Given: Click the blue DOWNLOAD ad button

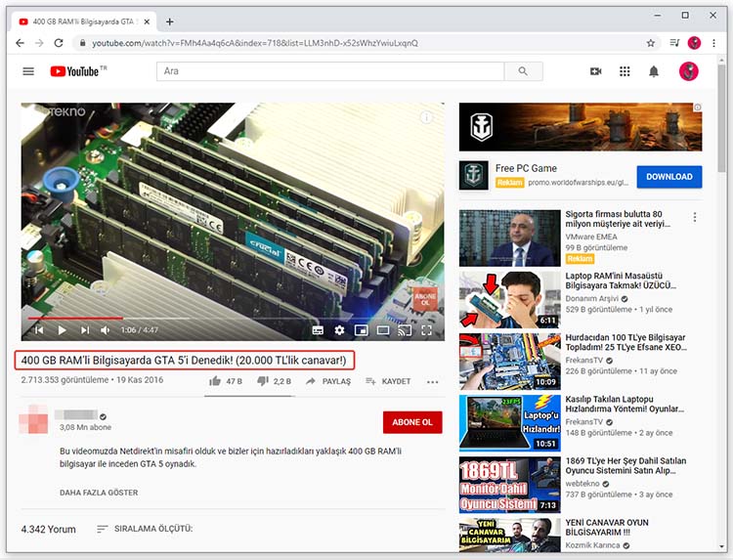Looking at the screenshot, I should [x=668, y=177].
